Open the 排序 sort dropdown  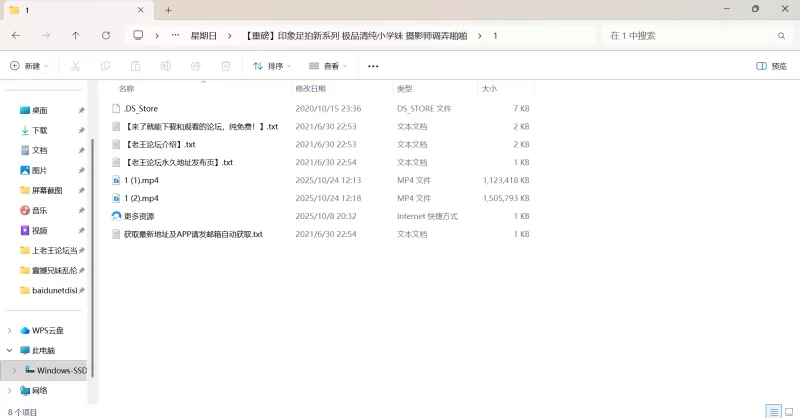pos(272,66)
